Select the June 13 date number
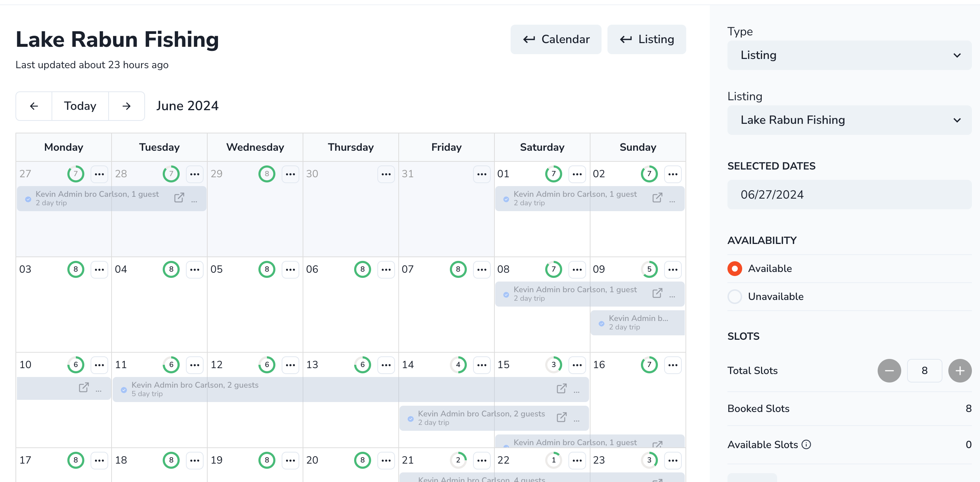 [312, 365]
